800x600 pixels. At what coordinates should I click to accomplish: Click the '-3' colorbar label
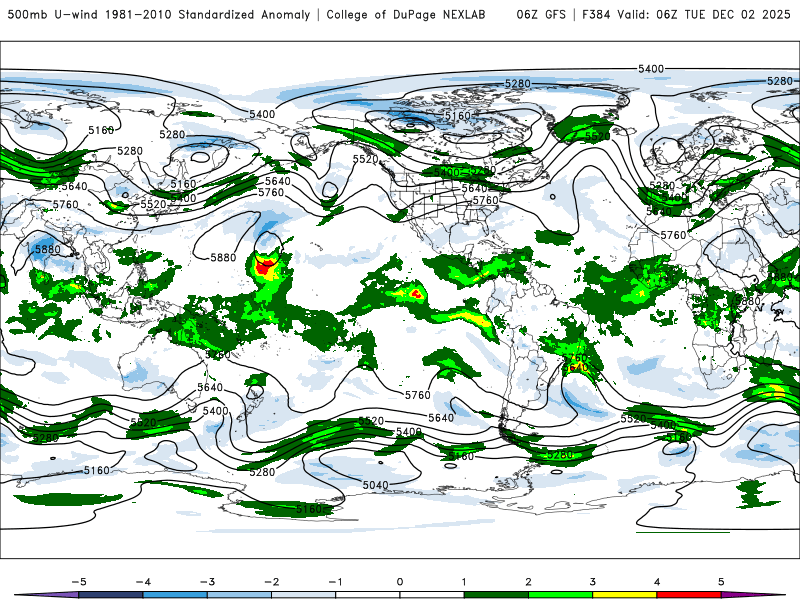pyautogui.click(x=207, y=582)
